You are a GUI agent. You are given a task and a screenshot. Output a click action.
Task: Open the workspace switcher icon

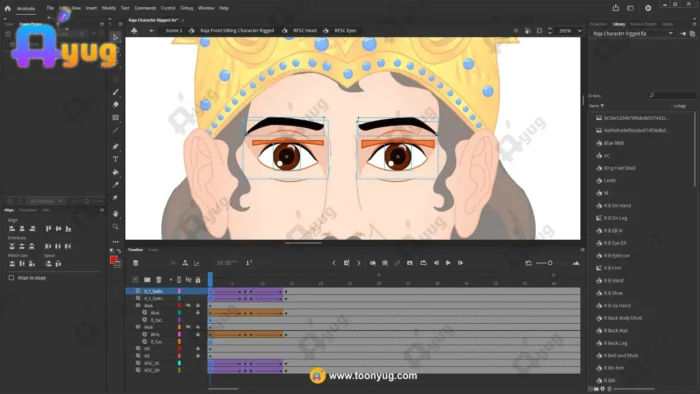630,8
